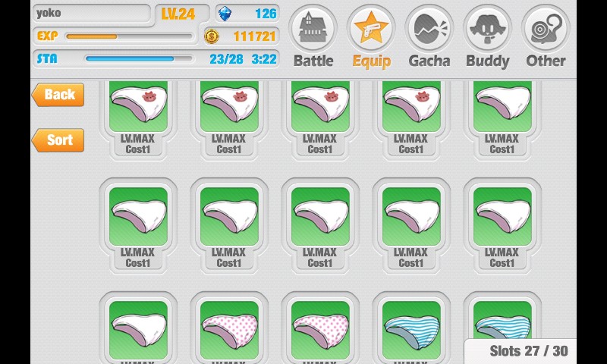Tap the Slots 27 / 30 indicator
Screen dimensions: 607x364
point(528,351)
